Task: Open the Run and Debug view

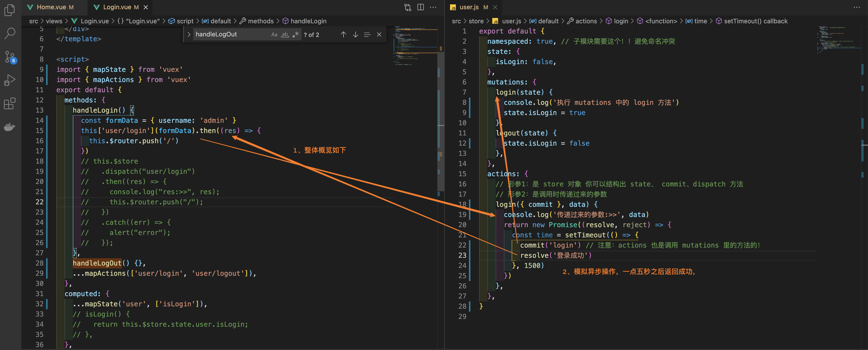Action: coord(10,80)
